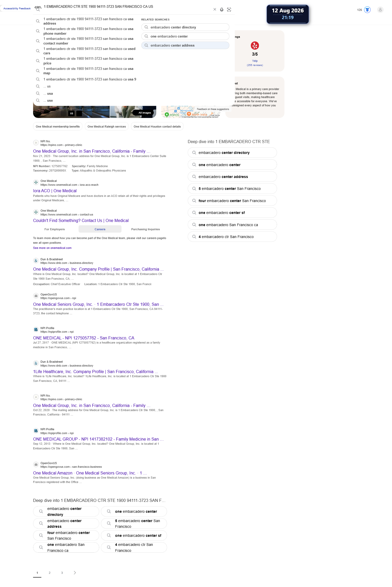Click the favicon beside the Contact Us result
392x587 pixels.
coord(36,212)
